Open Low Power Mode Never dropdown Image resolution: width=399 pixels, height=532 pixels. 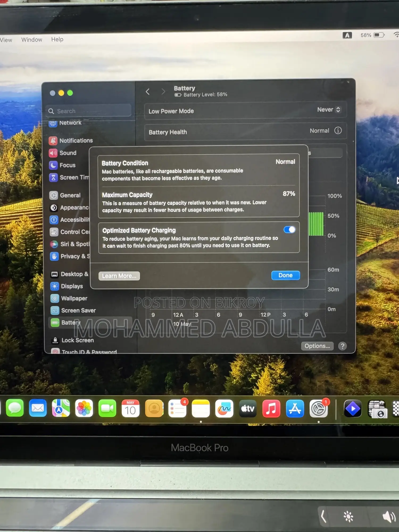coord(329,110)
